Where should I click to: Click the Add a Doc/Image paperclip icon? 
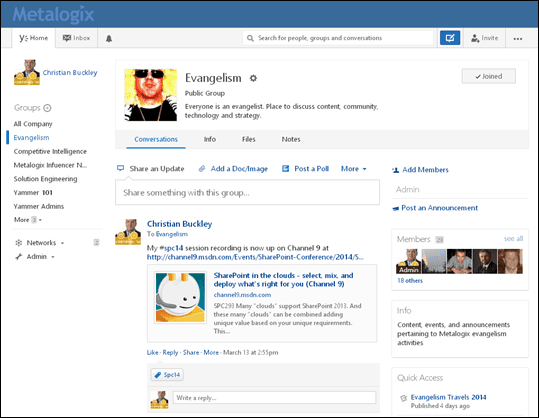tap(202, 168)
